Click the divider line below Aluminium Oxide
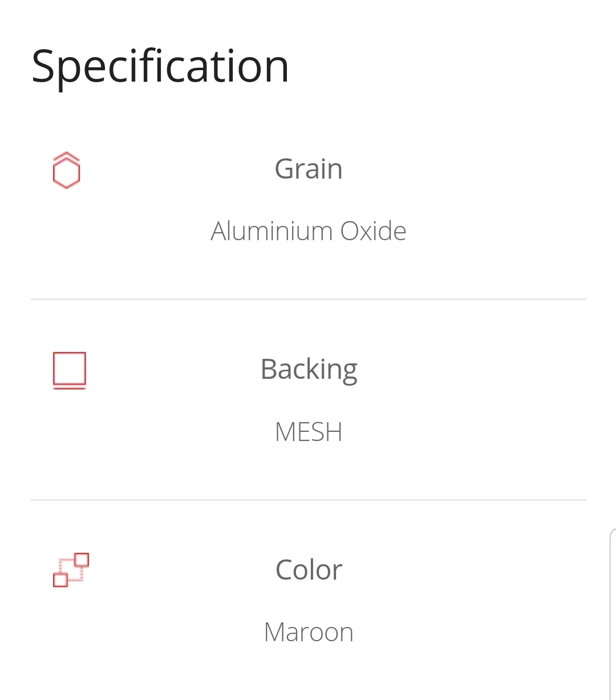The height and width of the screenshot is (700, 616). click(309, 299)
